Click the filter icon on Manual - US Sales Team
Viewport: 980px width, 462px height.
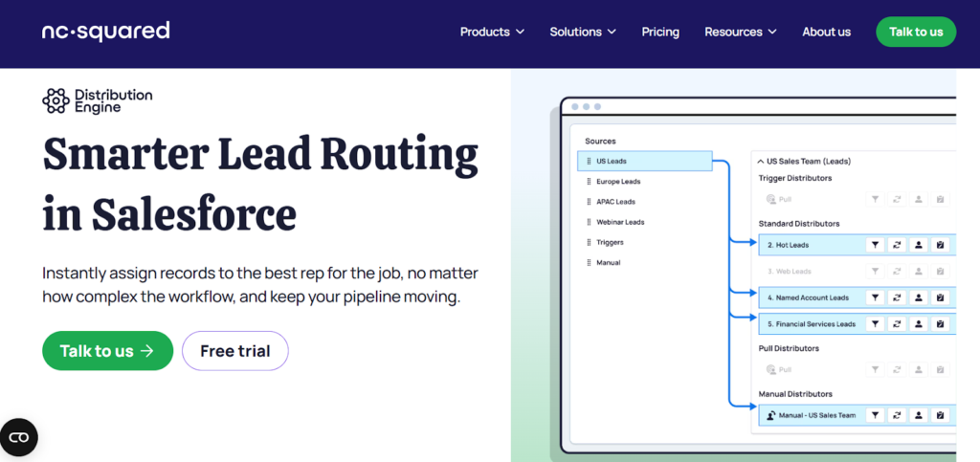pos(874,415)
